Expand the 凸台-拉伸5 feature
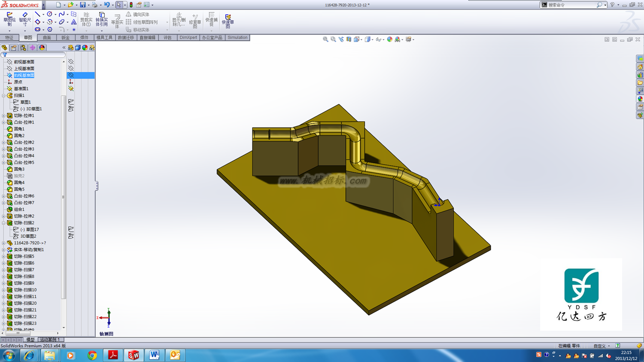The width and height of the screenshot is (644, 362). 4,162
